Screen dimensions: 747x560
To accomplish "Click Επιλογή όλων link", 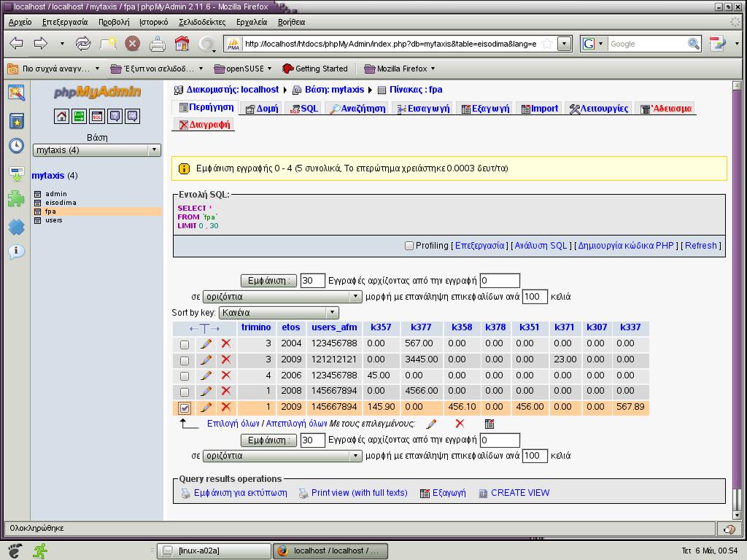I will 233,424.
